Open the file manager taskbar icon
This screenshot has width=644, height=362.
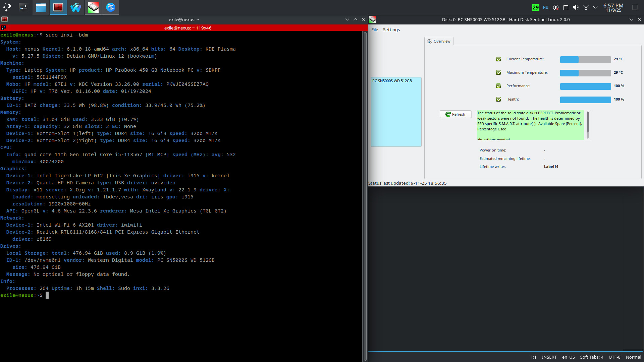[41, 7]
